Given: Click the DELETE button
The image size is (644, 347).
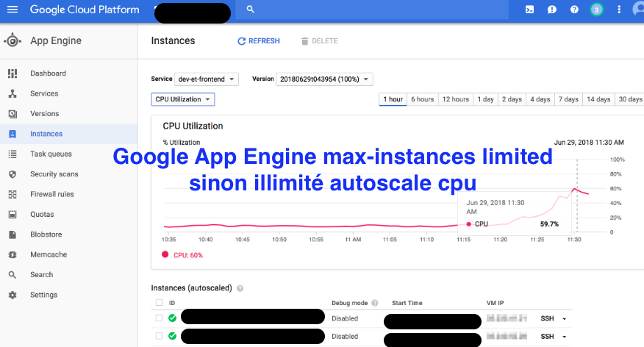Looking at the screenshot, I should [320, 41].
